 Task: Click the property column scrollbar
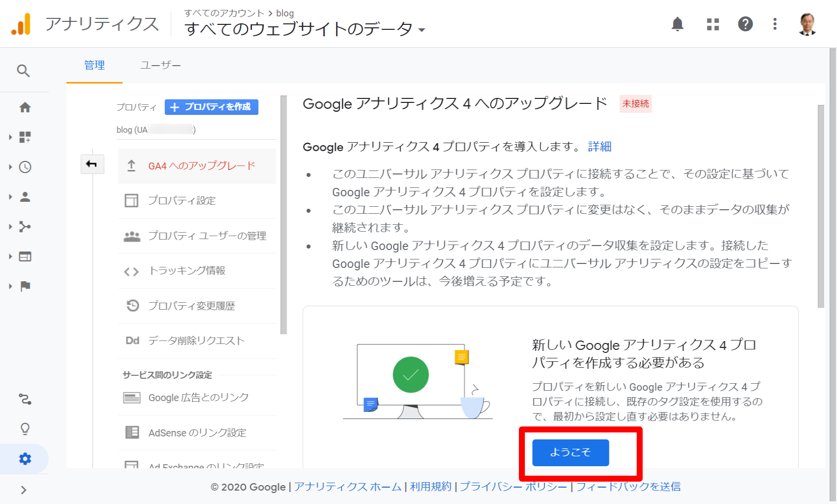pos(283,215)
